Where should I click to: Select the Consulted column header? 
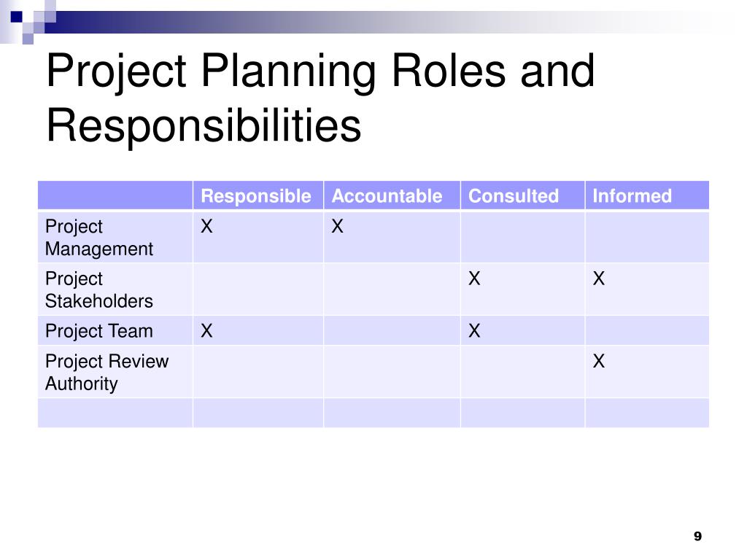513,195
